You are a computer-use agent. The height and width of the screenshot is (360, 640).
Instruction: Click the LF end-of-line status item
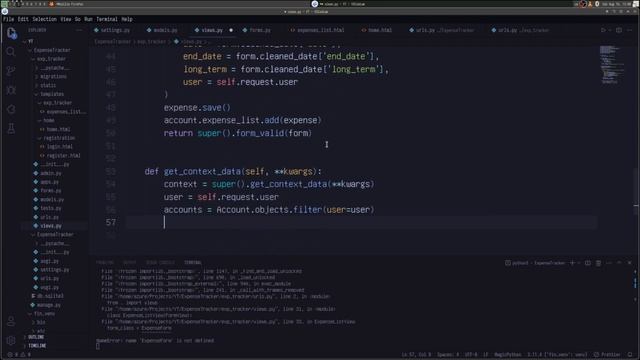[486, 355]
